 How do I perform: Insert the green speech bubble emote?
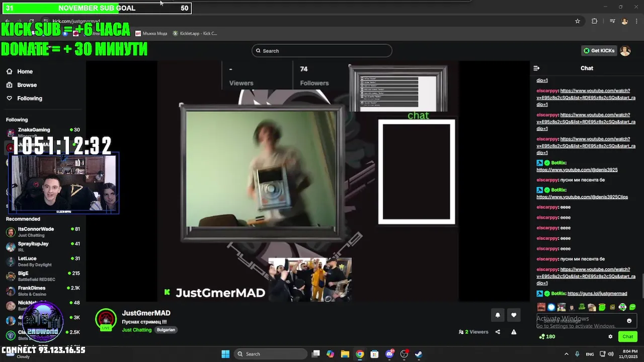click(x=632, y=307)
